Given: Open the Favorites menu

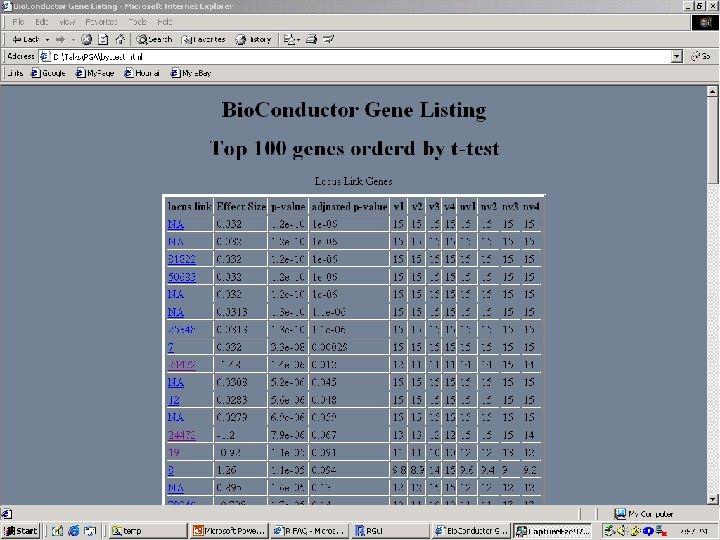Looking at the screenshot, I should [101, 22].
